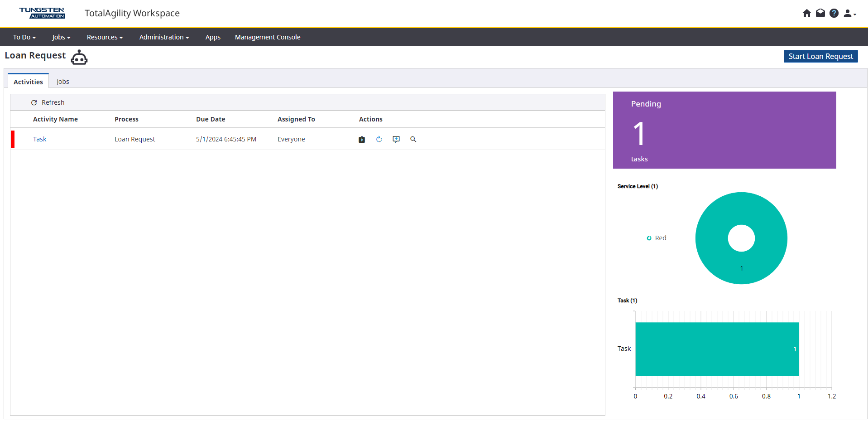Image resolution: width=868 pixels, height=427 pixels.
Task: Click the Everyone assigned-to cell
Action: tap(291, 139)
